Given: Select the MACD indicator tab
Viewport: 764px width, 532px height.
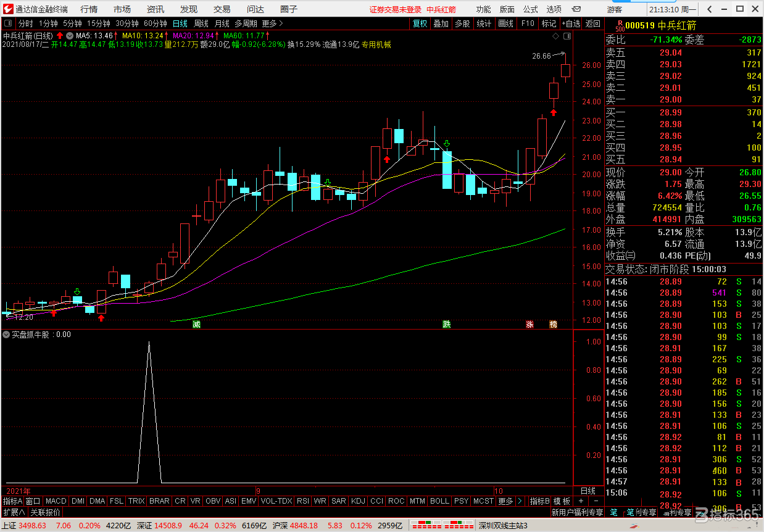Looking at the screenshot, I should click(x=56, y=501).
